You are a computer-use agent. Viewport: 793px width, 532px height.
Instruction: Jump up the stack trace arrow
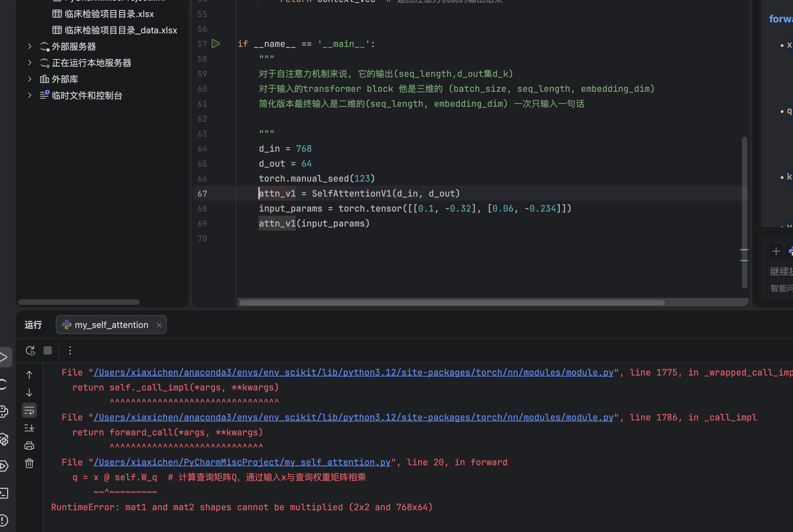[x=29, y=375]
